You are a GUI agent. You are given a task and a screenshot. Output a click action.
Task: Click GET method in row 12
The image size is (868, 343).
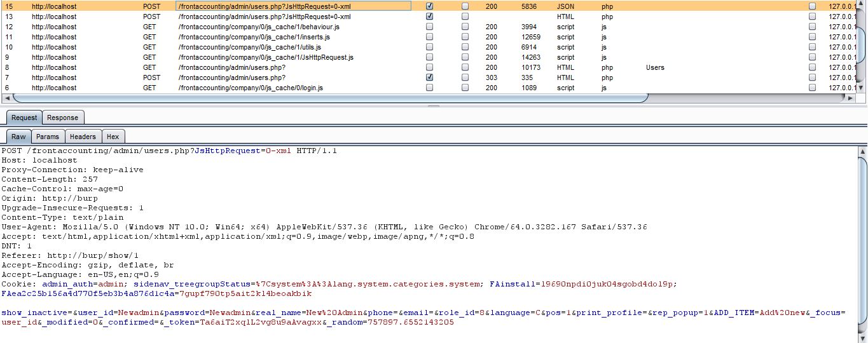[149, 27]
